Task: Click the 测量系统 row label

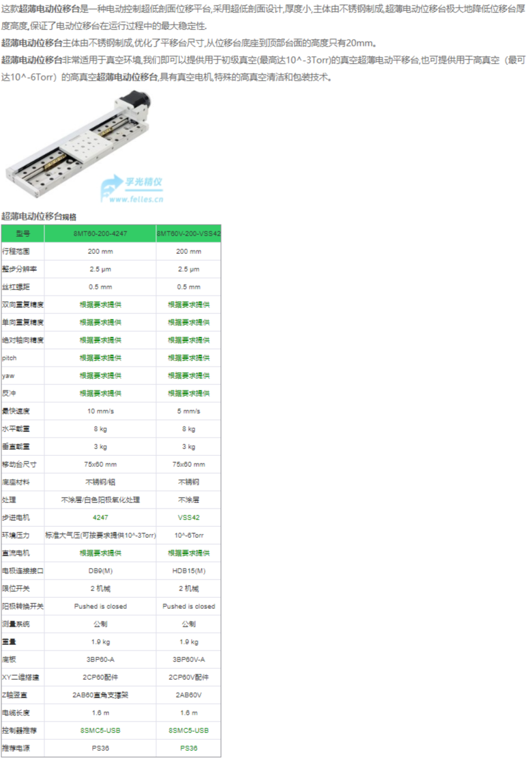Action: pyautogui.click(x=16, y=624)
